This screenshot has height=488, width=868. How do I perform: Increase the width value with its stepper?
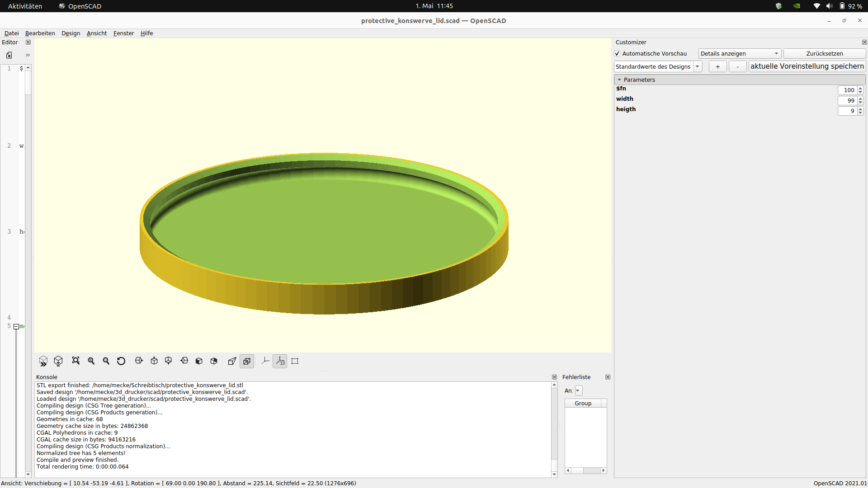point(860,99)
